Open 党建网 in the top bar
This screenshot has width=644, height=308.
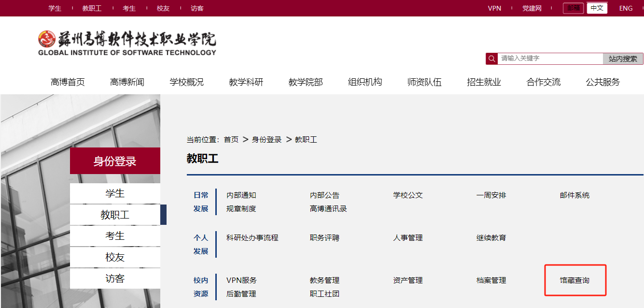tap(532, 8)
